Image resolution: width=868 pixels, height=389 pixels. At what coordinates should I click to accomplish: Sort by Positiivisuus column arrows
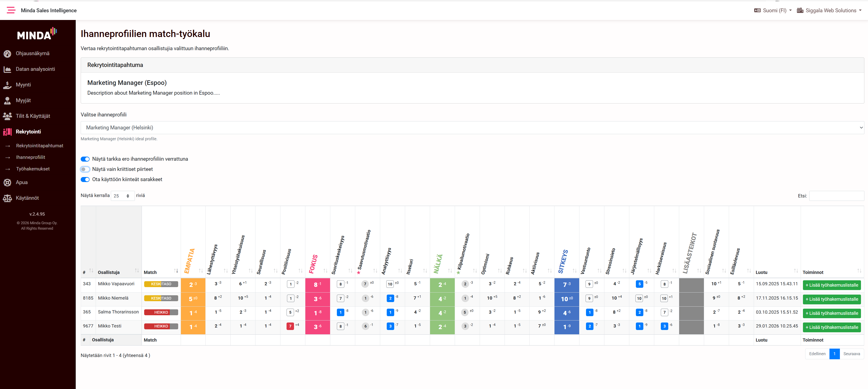point(301,271)
